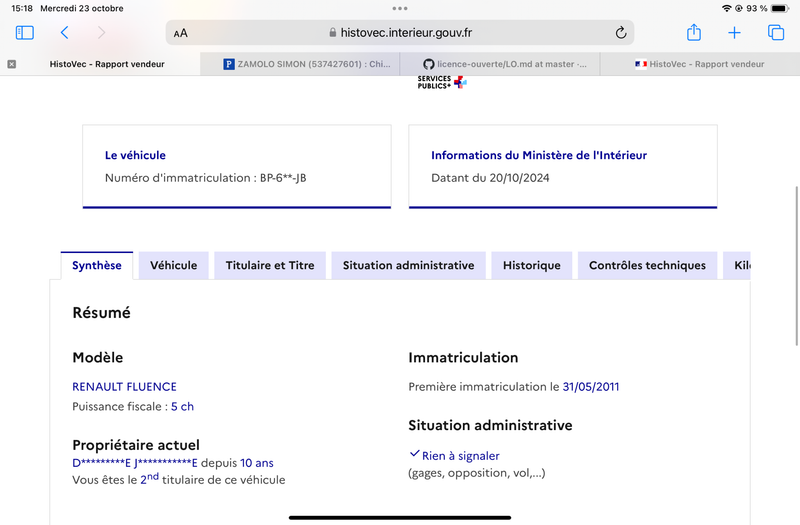
Task: Go forward to next page
Action: tap(101, 33)
